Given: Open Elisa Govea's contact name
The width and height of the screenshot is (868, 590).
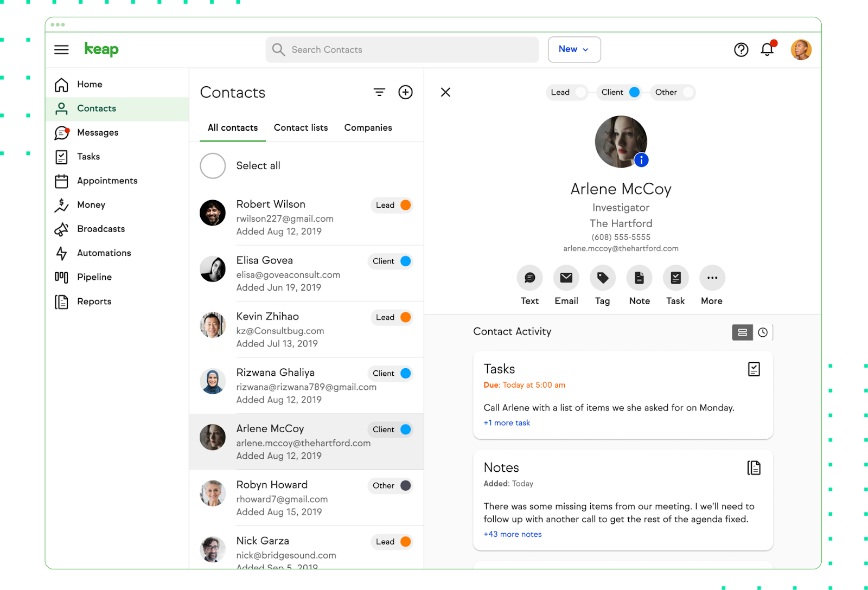Looking at the screenshot, I should pyautogui.click(x=265, y=261).
